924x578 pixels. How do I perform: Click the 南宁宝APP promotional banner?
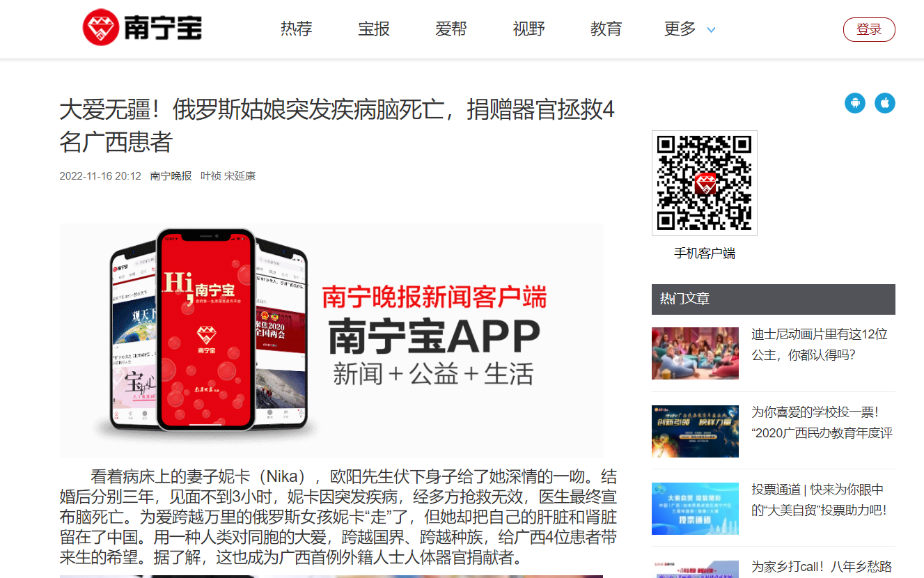(331, 341)
